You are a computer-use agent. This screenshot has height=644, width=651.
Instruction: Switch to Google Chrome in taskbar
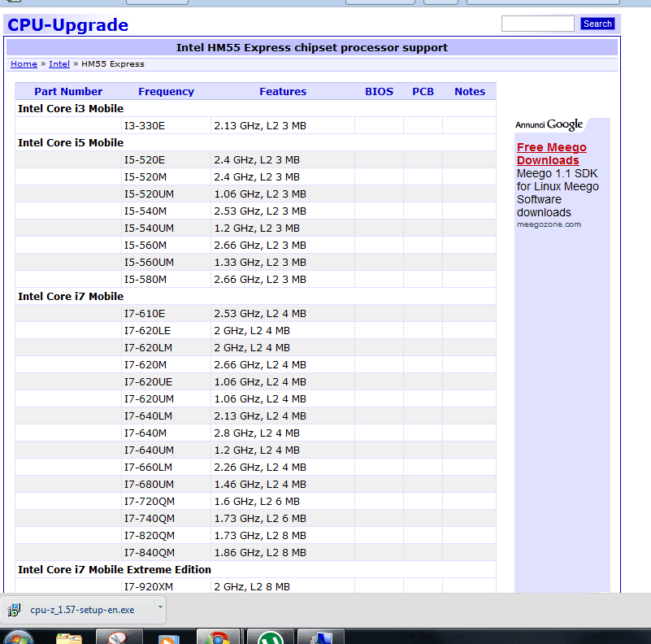[x=219, y=637]
